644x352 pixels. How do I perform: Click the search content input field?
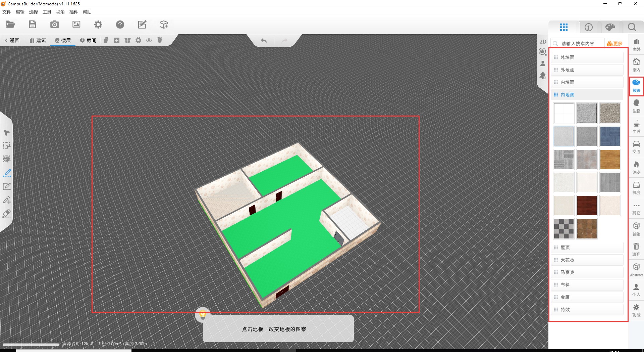(578, 44)
